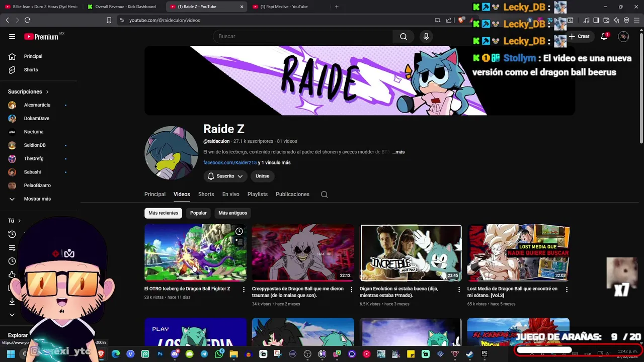Open facebook.com/Kaider215 link

230,163
